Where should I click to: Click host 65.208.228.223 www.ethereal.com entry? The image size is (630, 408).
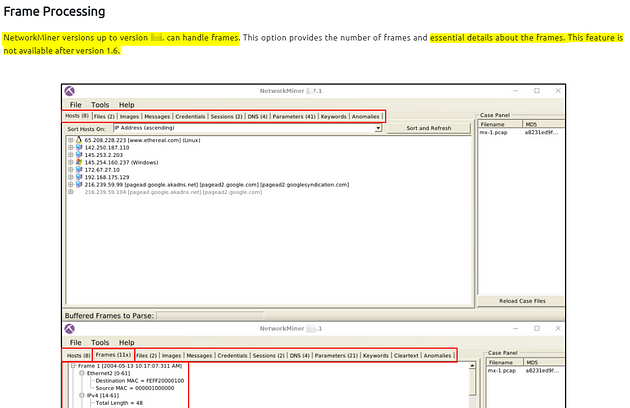coord(142,140)
